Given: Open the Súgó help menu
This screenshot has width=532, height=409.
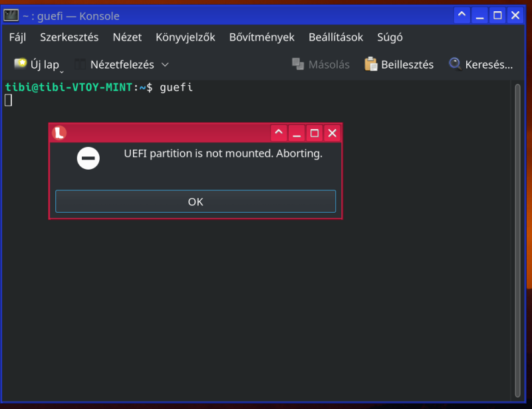Looking at the screenshot, I should [390, 37].
